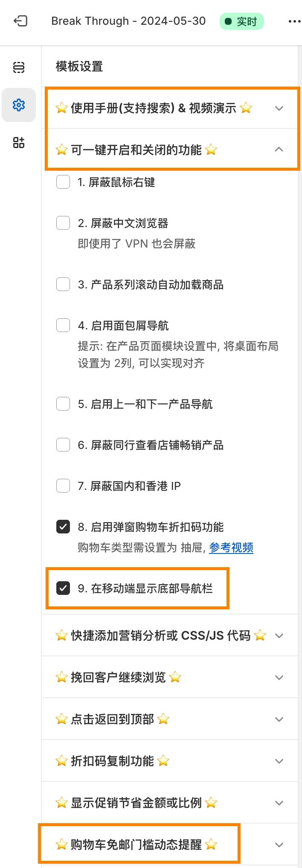
Task: Open the three-dot options menu
Action: 294,20
